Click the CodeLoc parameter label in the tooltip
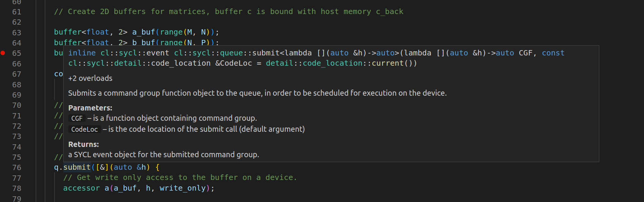644x202 pixels. pos(84,129)
